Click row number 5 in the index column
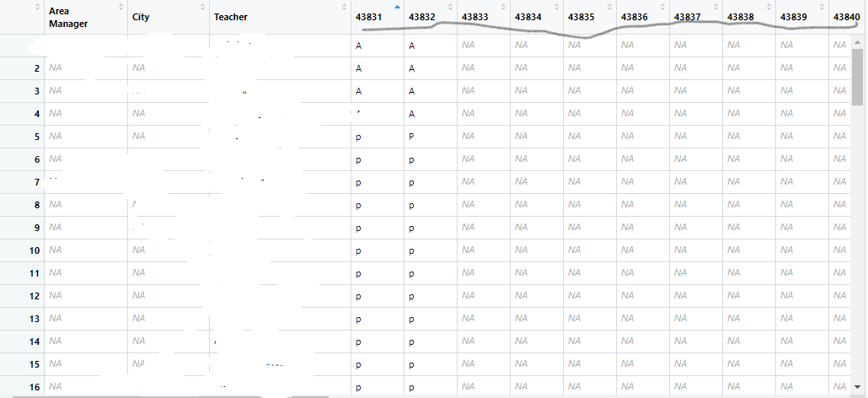 (36, 137)
